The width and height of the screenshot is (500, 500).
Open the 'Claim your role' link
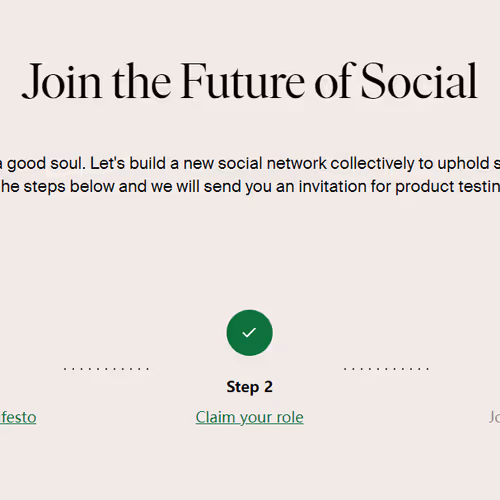click(249, 417)
